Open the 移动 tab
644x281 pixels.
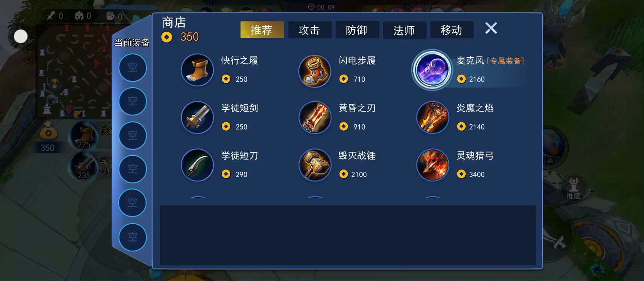click(x=452, y=30)
